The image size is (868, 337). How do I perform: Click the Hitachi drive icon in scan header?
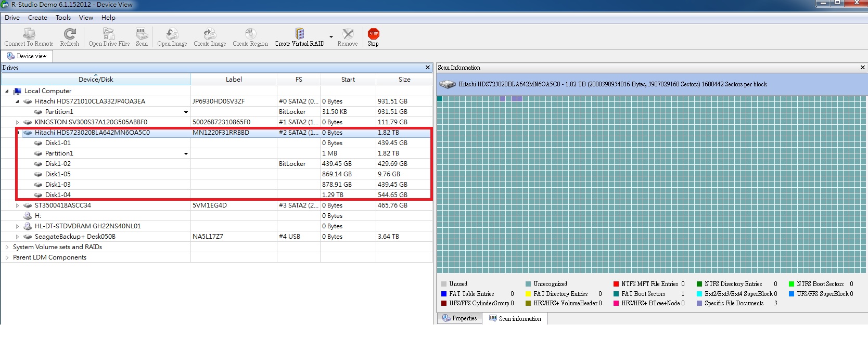click(x=447, y=84)
